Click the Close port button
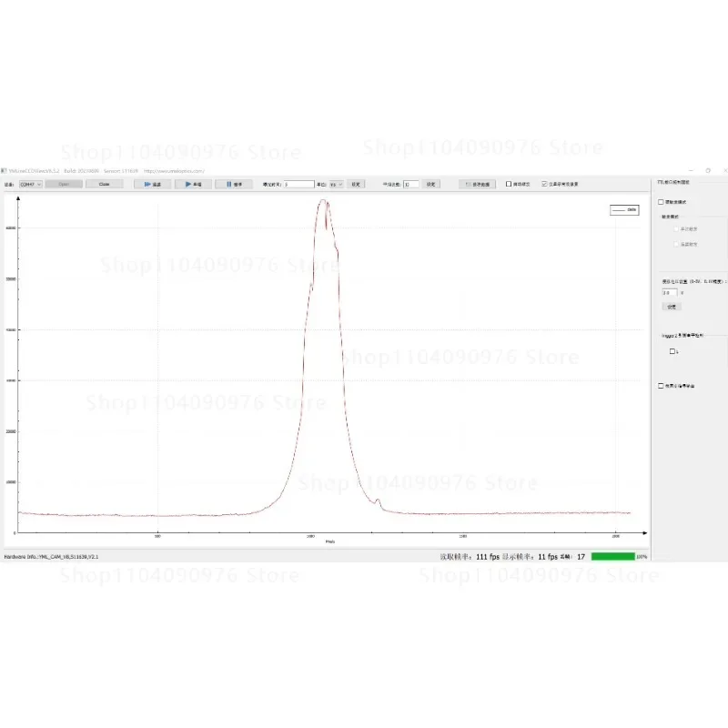The height and width of the screenshot is (728, 728). coord(105,185)
